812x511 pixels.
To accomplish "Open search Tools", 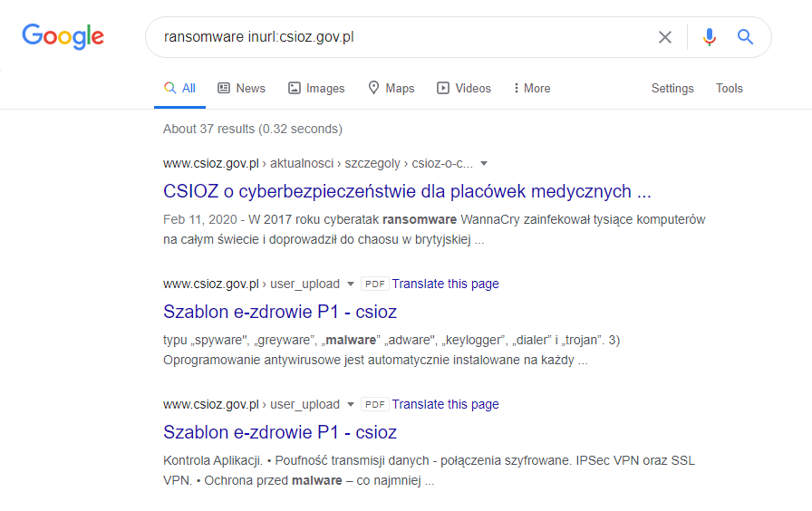I will (730, 89).
